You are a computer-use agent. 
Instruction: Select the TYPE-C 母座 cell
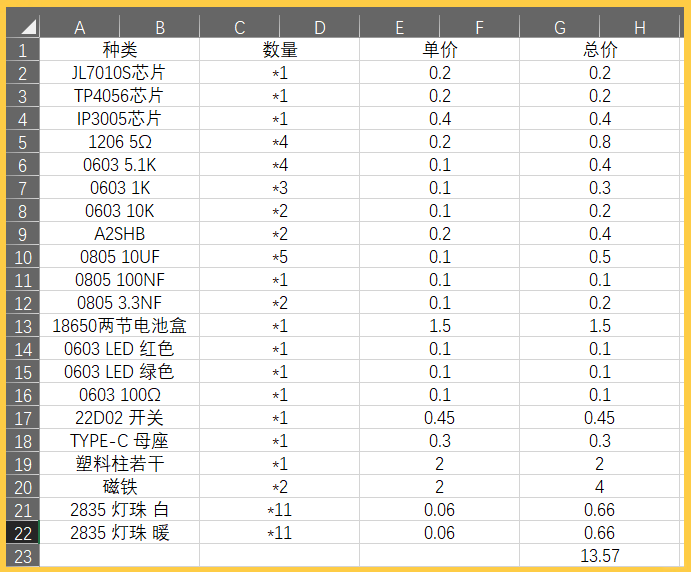(119, 441)
